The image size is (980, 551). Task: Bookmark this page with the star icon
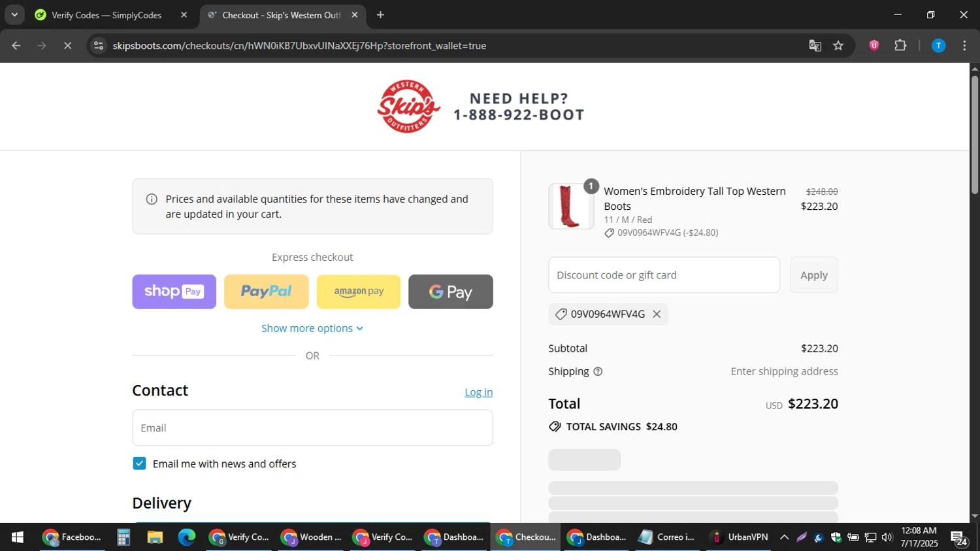838,46
